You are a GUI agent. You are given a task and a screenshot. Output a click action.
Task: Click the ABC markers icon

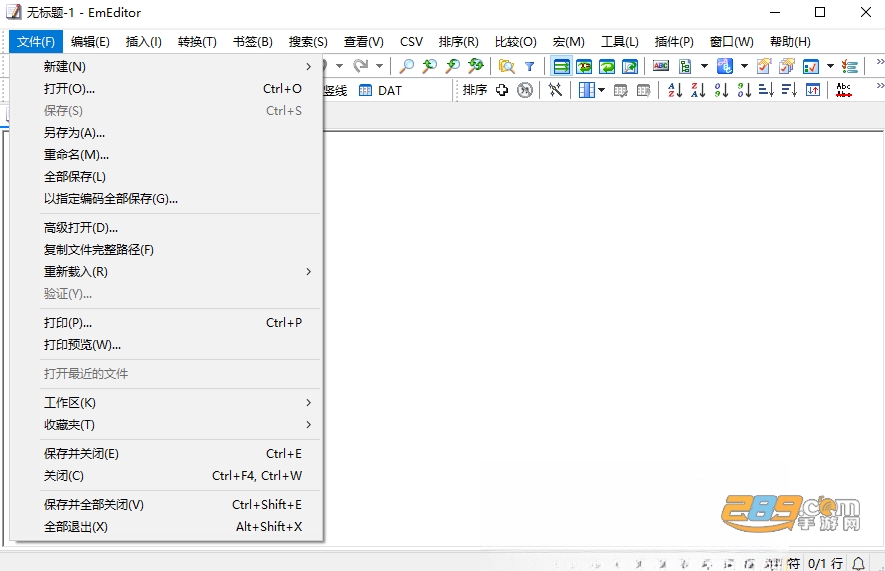click(660, 67)
